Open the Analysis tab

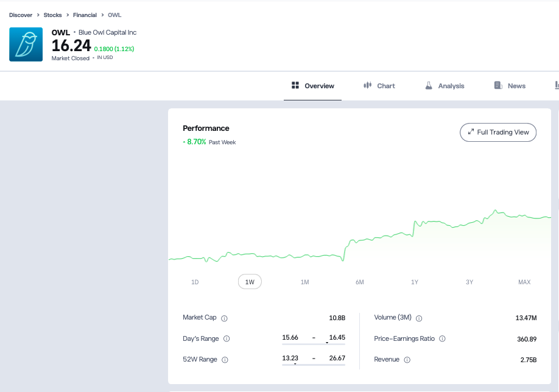[x=445, y=86]
